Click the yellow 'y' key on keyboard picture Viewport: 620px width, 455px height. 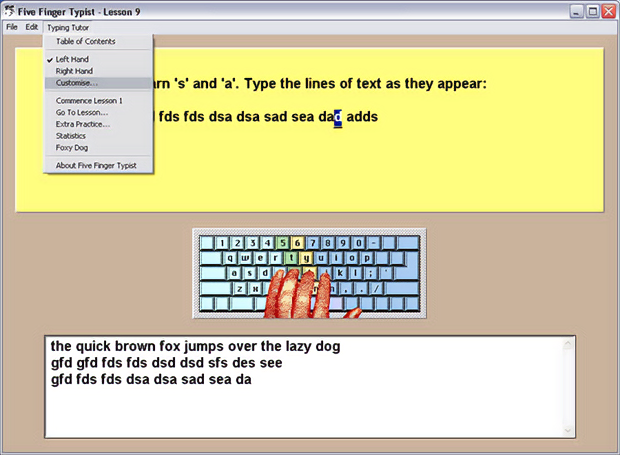[x=306, y=258]
